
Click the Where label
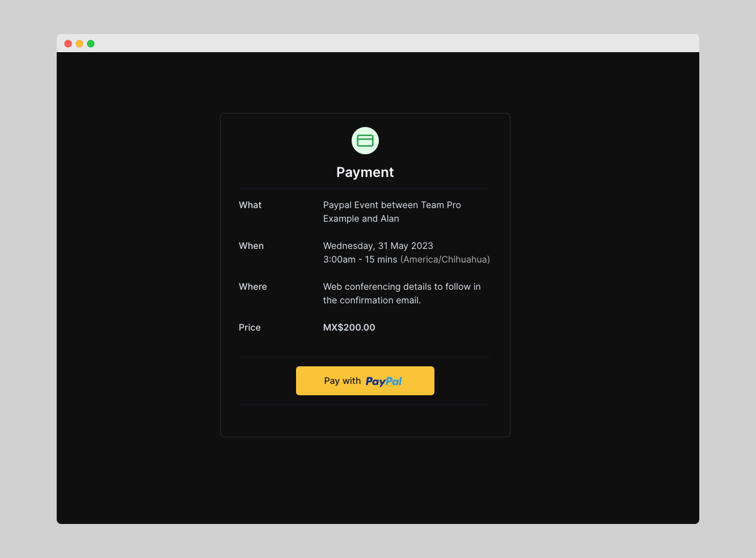252,286
